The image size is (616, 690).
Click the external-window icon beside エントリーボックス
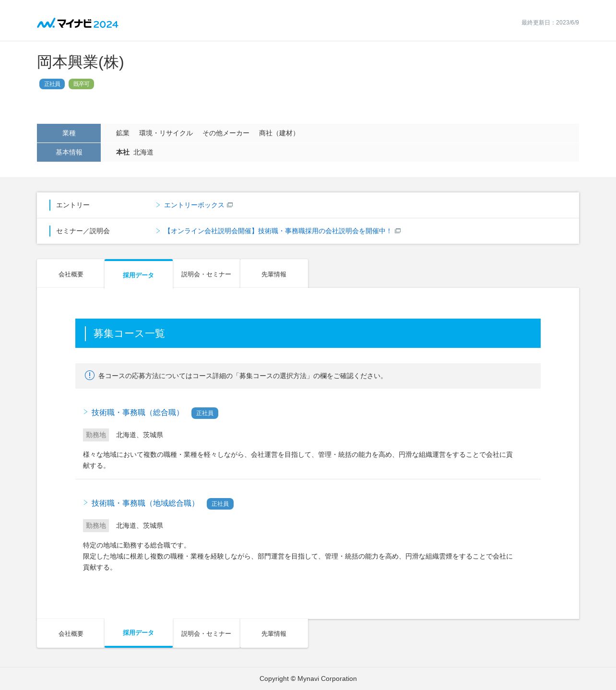(x=230, y=205)
